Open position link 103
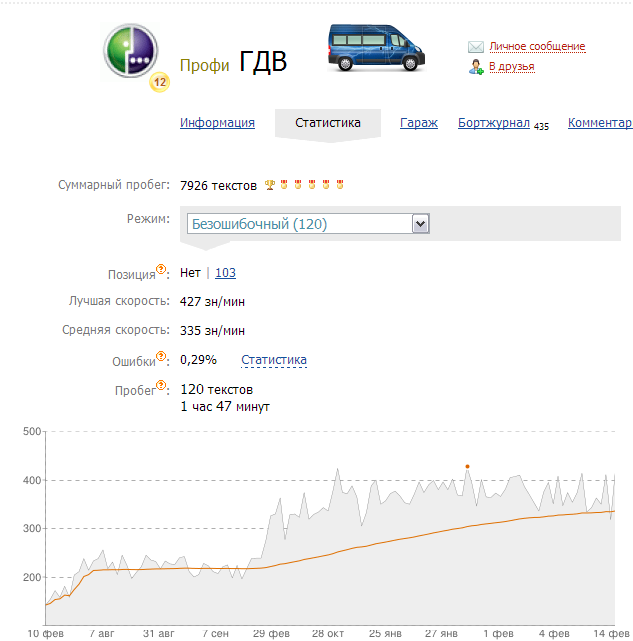Screen dimensions: 633x641 [225, 273]
